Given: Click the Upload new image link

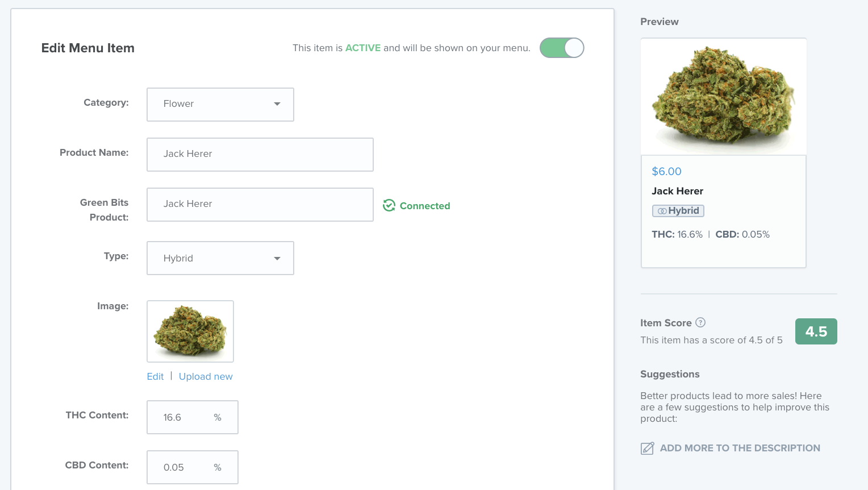Looking at the screenshot, I should pyautogui.click(x=206, y=376).
